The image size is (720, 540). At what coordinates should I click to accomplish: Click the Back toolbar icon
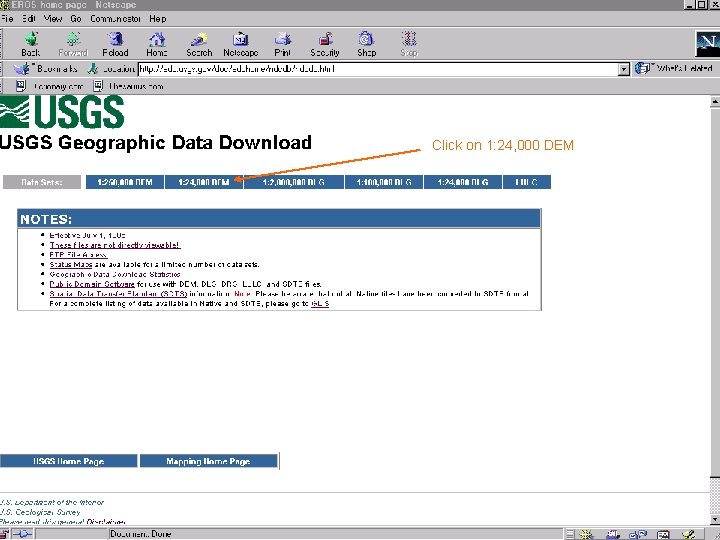31,39
